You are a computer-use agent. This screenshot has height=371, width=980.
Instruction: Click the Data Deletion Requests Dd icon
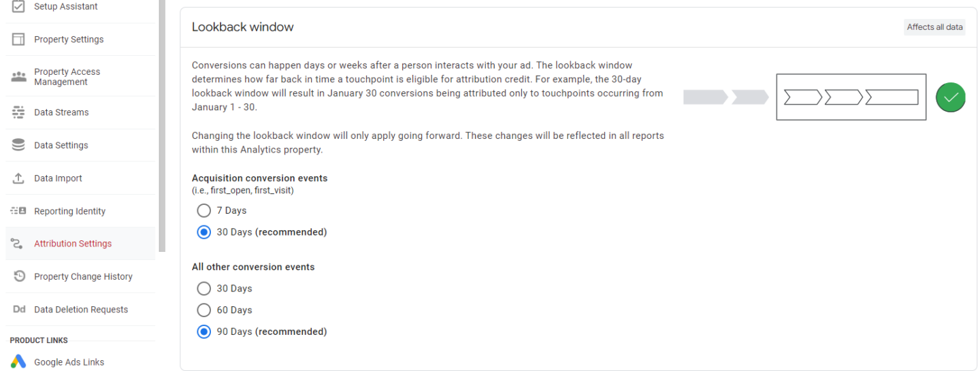(19, 310)
